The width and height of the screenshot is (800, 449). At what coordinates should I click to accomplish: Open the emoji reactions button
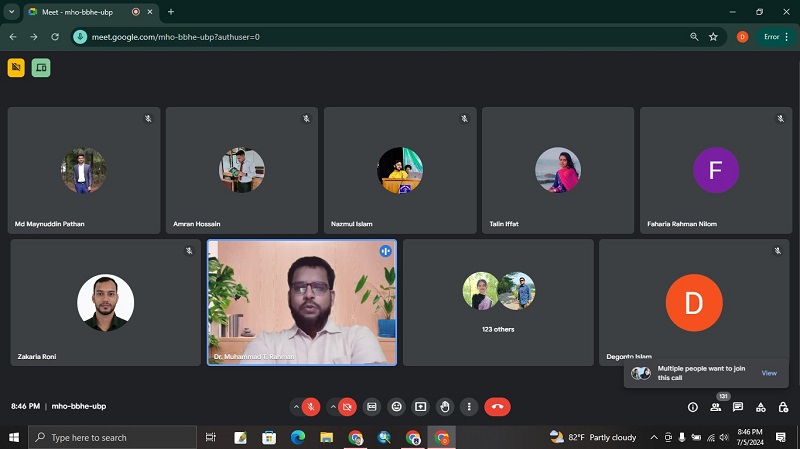coord(396,407)
